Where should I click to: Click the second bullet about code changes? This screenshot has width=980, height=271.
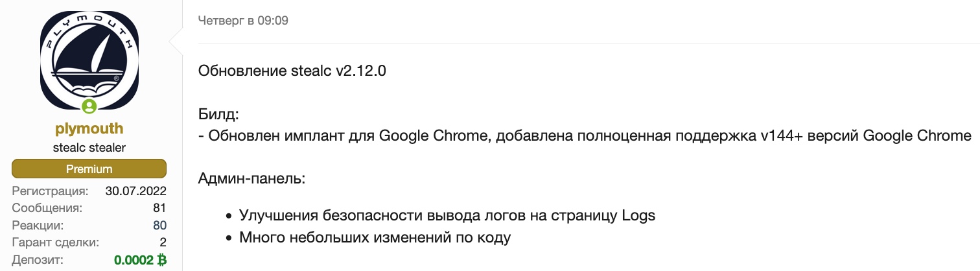(375, 237)
